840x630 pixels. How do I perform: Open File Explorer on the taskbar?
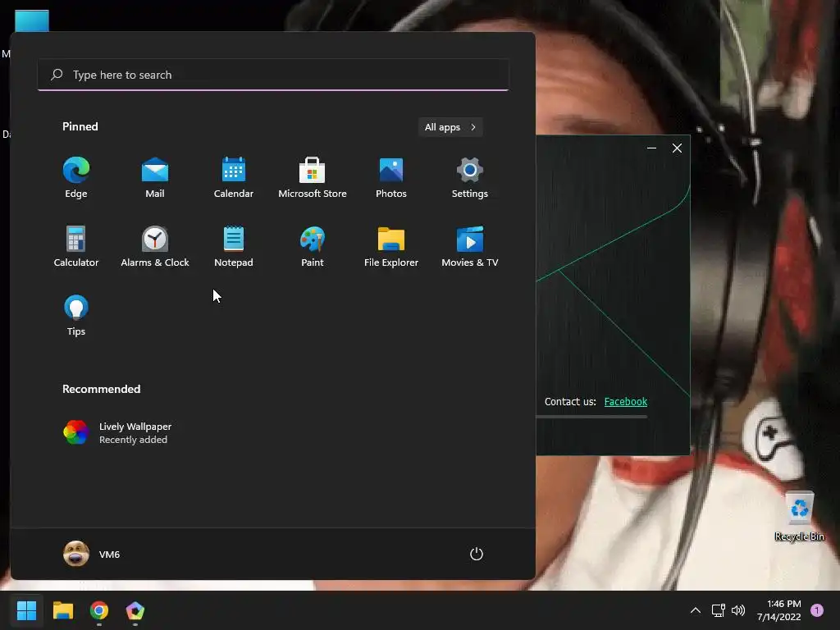tap(62, 610)
